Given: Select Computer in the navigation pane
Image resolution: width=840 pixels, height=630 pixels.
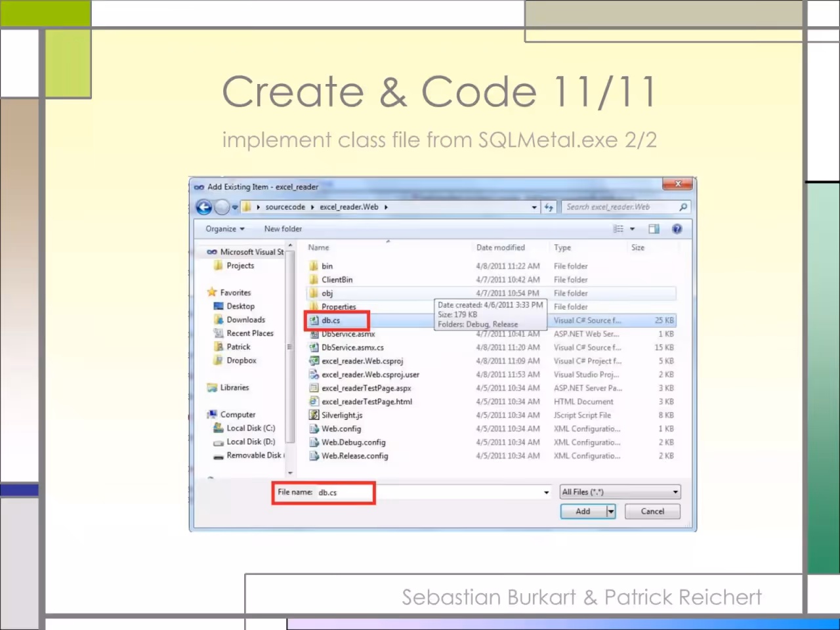Looking at the screenshot, I should click(232, 415).
